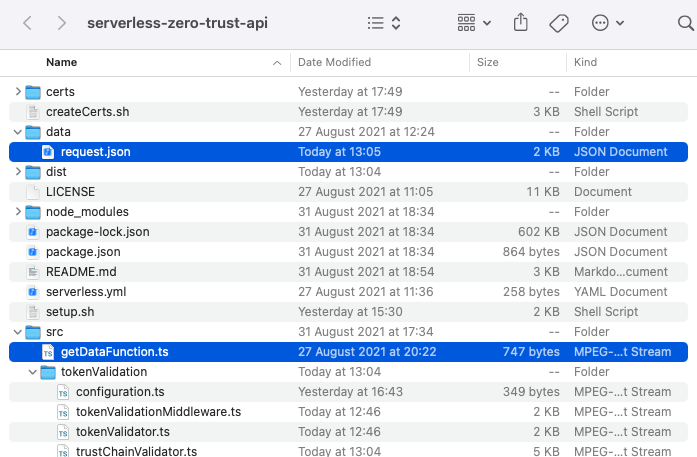Select the getDataFunction.ts name
Viewport: 697px width, 457px height.
115,352
